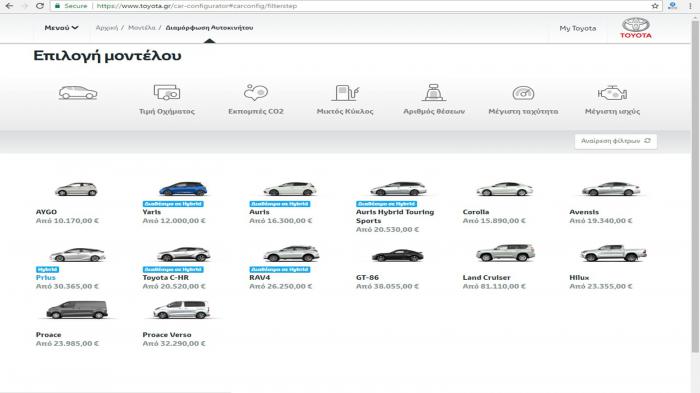The width and height of the screenshot is (700, 393).
Task: Reload the page in the browser
Action: click(40, 6)
